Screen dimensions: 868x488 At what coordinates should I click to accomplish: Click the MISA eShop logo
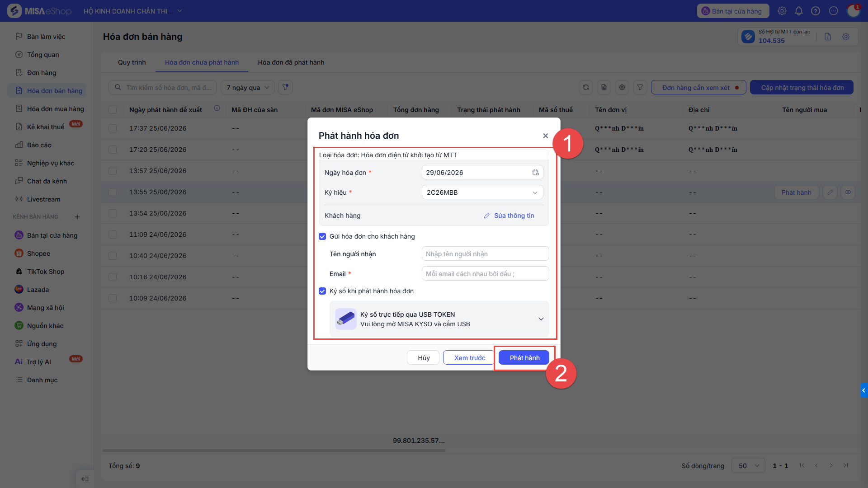point(40,11)
